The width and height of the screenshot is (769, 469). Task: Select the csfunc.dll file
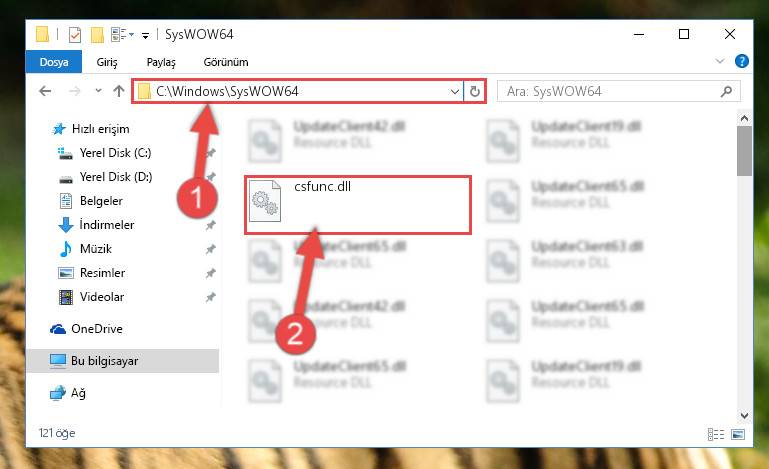358,205
